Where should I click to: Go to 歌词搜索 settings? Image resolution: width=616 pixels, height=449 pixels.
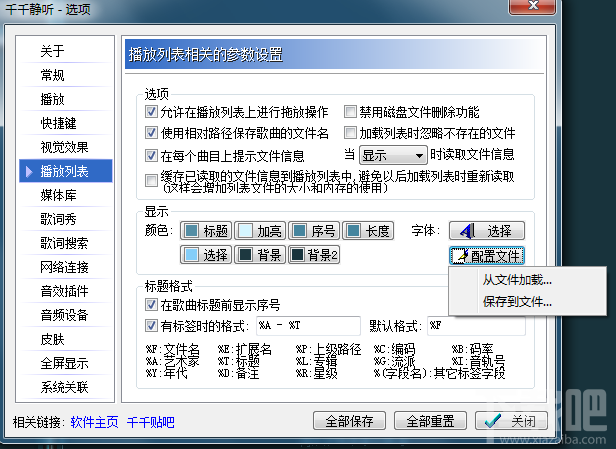coord(65,243)
